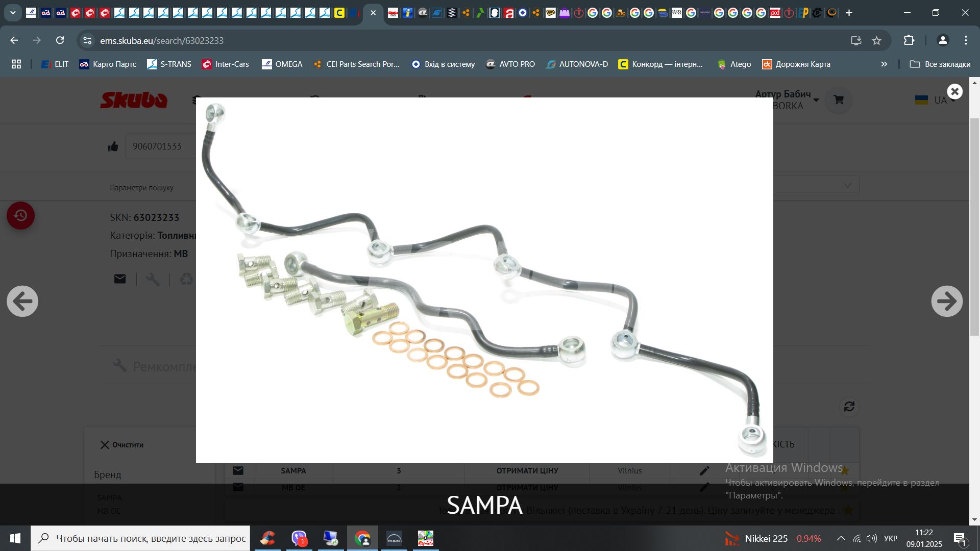Expand the hidden bookmarks chevron
980x551 pixels.
(x=884, y=64)
